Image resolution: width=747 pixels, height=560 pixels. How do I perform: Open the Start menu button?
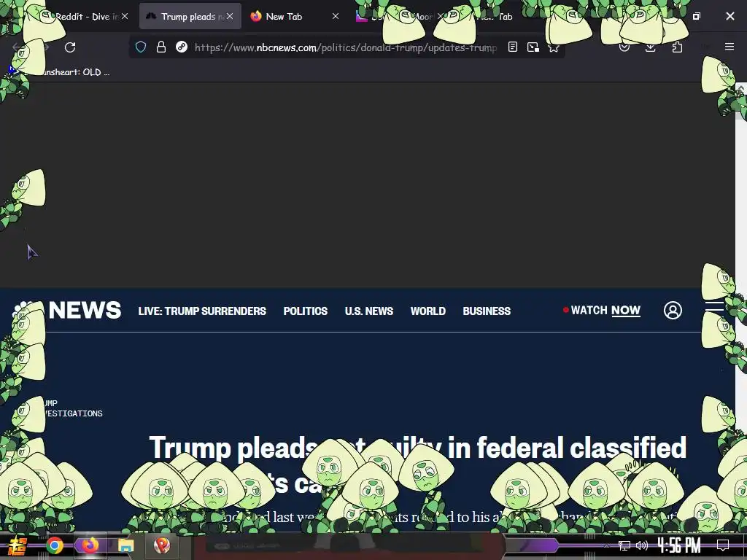coord(17,545)
